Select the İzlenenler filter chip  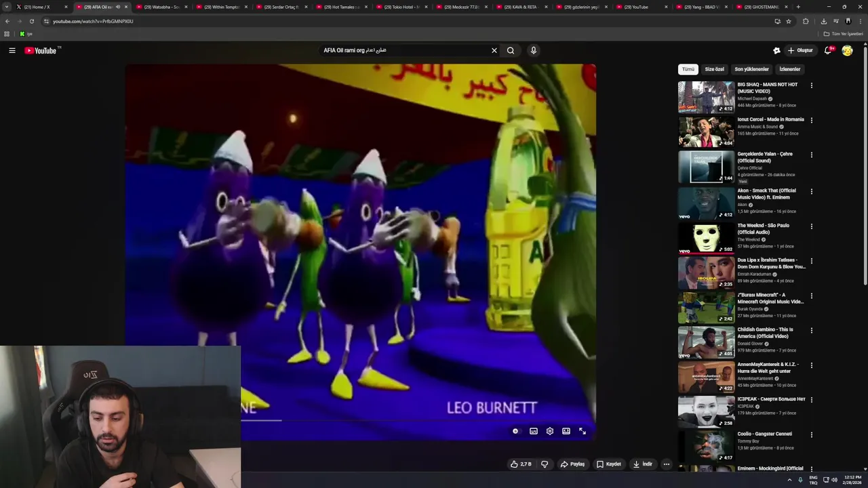click(789, 69)
